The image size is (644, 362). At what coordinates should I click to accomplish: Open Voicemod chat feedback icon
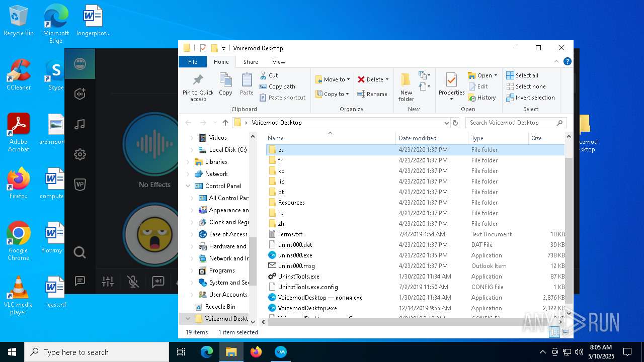point(80,281)
